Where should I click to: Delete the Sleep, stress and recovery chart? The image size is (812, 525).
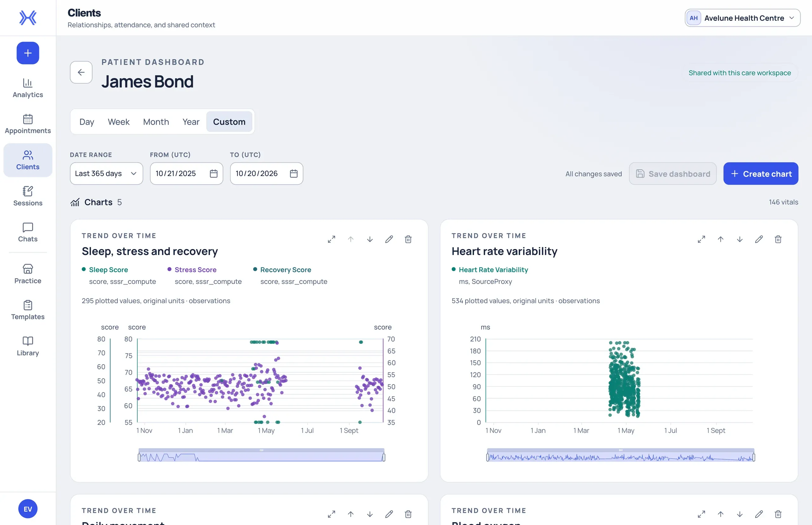pos(408,239)
